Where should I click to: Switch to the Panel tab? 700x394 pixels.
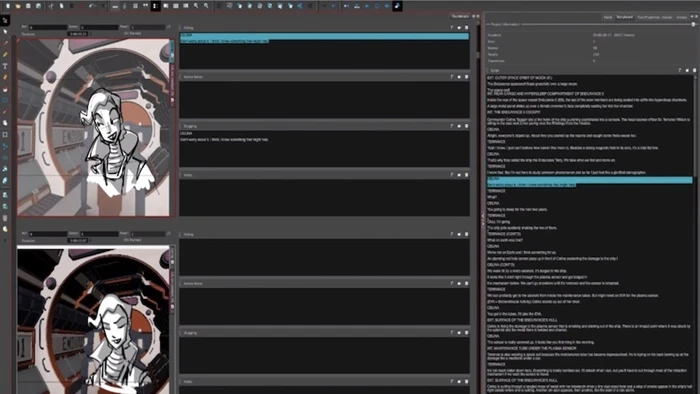(608, 17)
